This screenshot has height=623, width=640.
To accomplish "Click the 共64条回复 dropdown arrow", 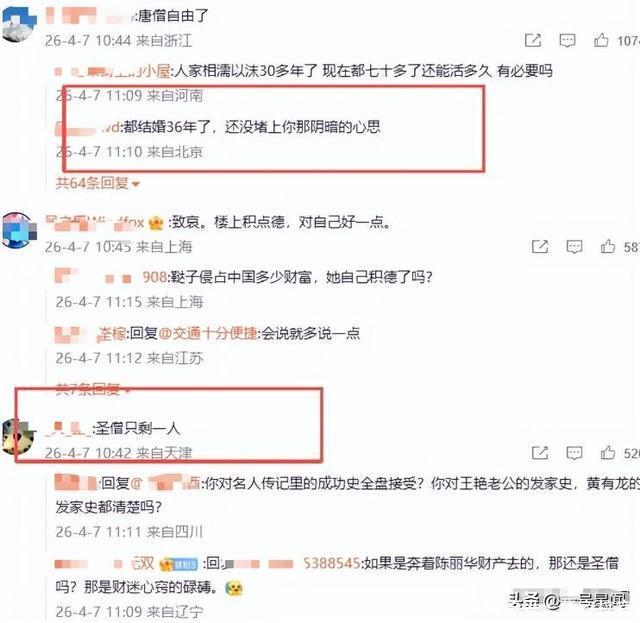I will 136,184.
